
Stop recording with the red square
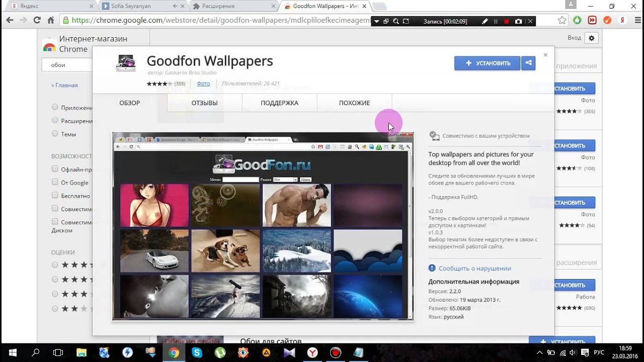coord(507,22)
